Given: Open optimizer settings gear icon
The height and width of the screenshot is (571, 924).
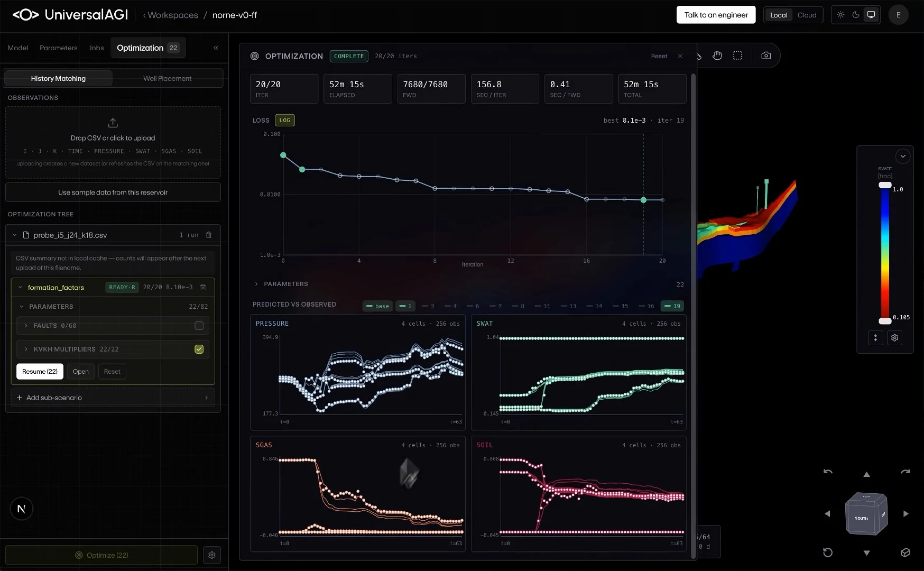Looking at the screenshot, I should click(x=212, y=555).
